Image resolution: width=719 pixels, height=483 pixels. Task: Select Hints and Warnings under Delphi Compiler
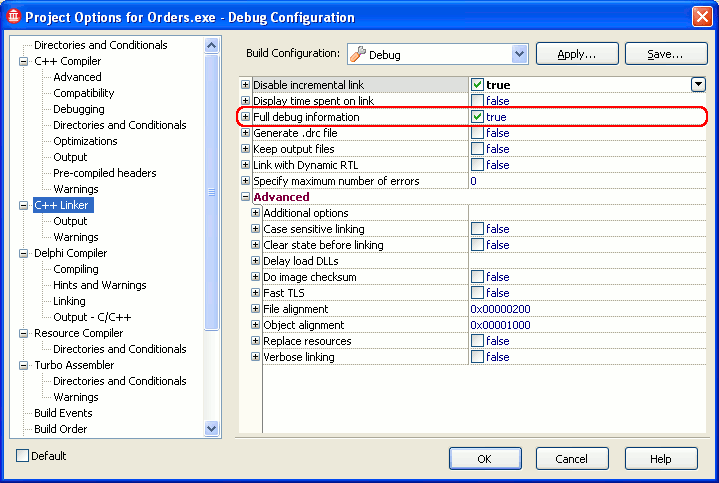pos(99,285)
